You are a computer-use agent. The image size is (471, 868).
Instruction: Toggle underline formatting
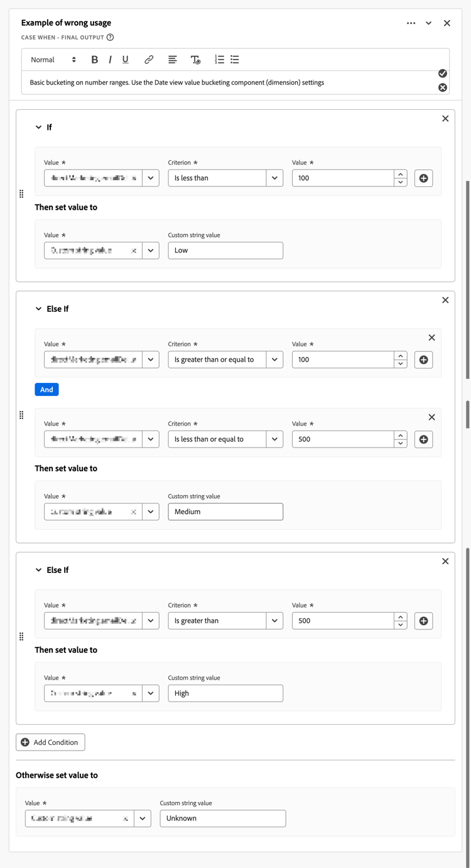coord(125,60)
